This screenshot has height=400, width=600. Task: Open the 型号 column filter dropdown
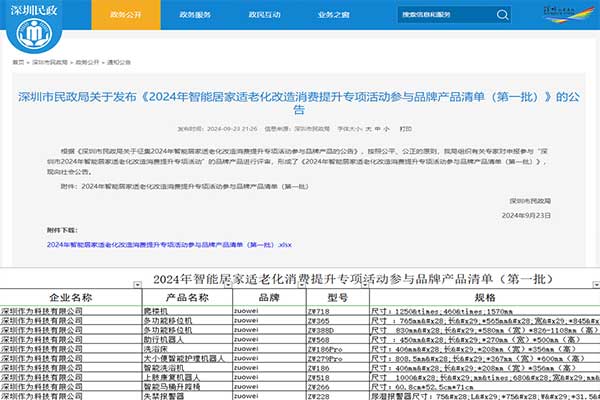tap(365, 284)
